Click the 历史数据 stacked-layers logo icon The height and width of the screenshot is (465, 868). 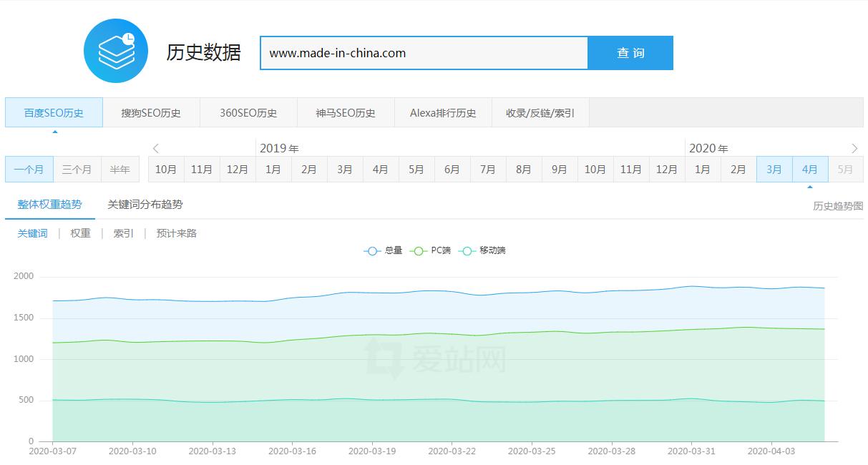(115, 50)
